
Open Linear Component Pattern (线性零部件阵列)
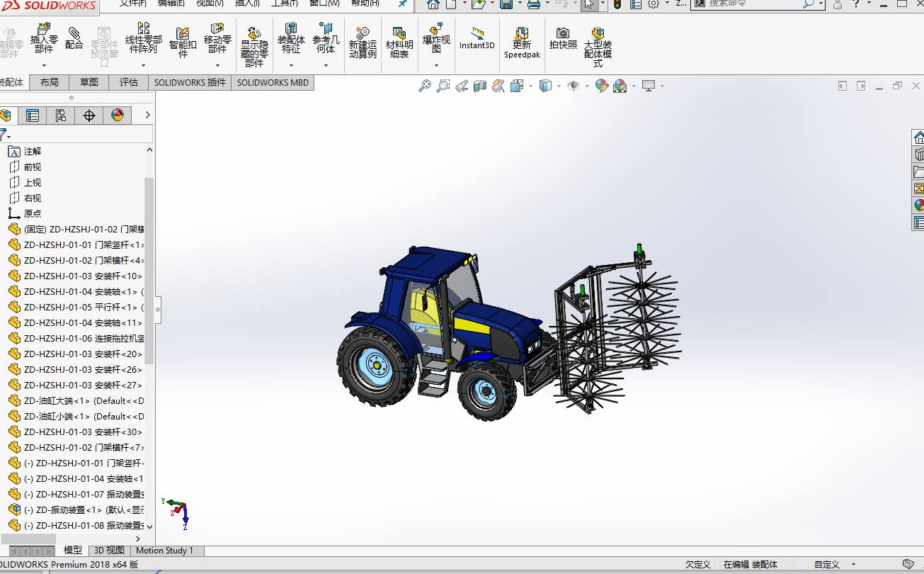tap(144, 38)
